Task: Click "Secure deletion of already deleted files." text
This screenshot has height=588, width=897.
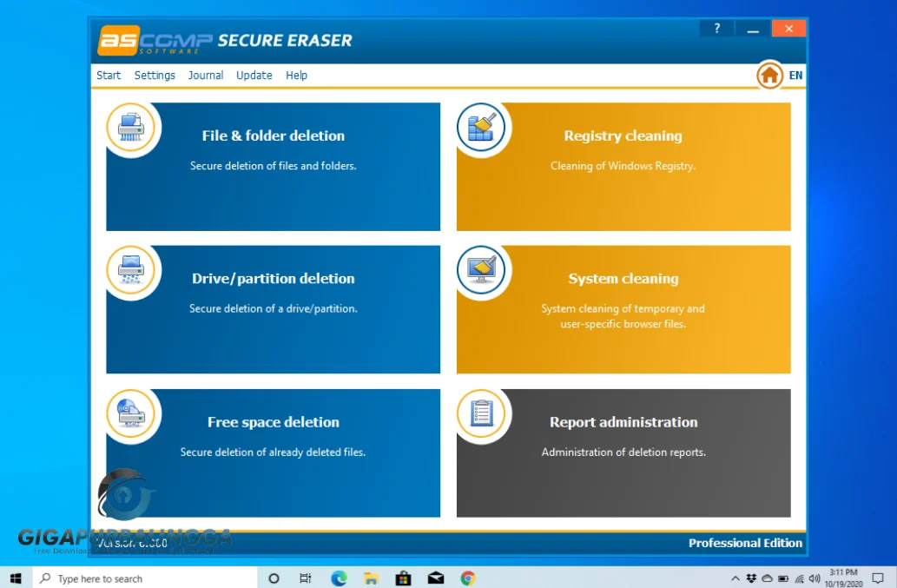Action: [273, 452]
